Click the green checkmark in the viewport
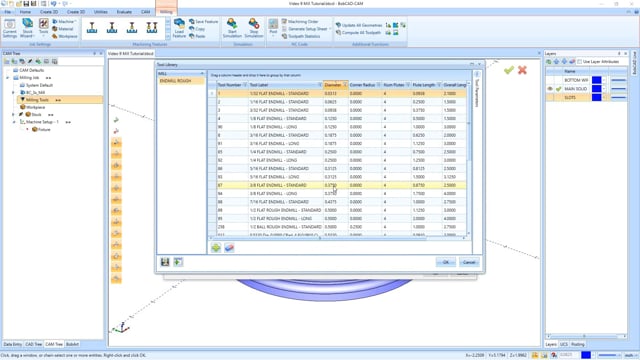This screenshot has width=640, height=360. pyautogui.click(x=509, y=70)
